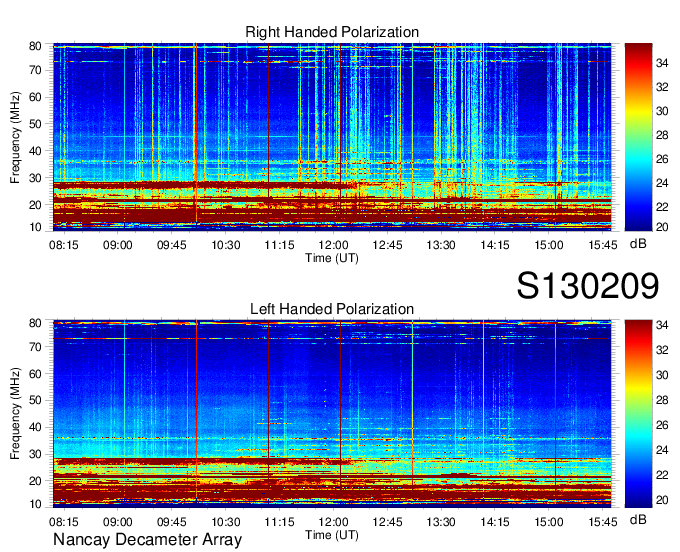Click the 'Right Handed Polarization' plot title
Screen dimensions: 680x552
click(332, 32)
